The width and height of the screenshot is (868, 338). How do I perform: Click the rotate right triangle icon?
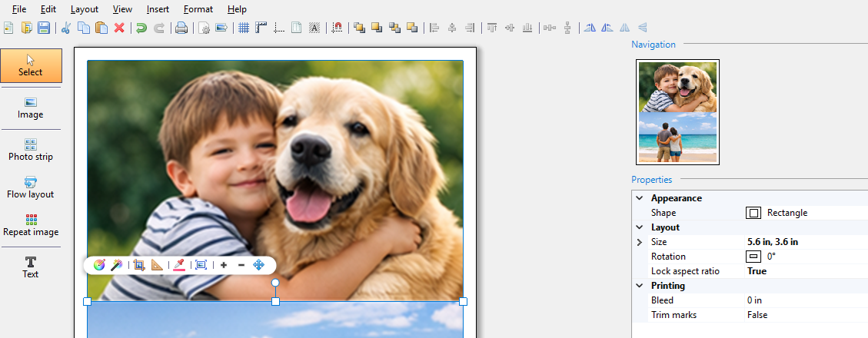point(590,28)
